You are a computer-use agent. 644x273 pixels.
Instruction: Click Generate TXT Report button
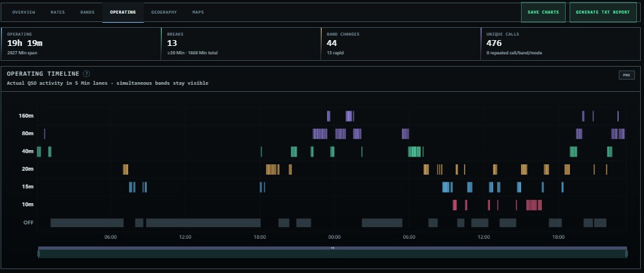pyautogui.click(x=603, y=12)
